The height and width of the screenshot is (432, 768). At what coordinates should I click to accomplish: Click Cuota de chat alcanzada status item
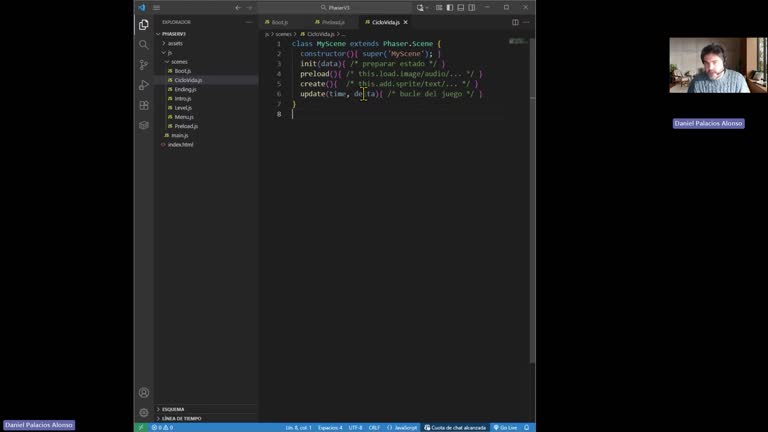pyautogui.click(x=455, y=428)
